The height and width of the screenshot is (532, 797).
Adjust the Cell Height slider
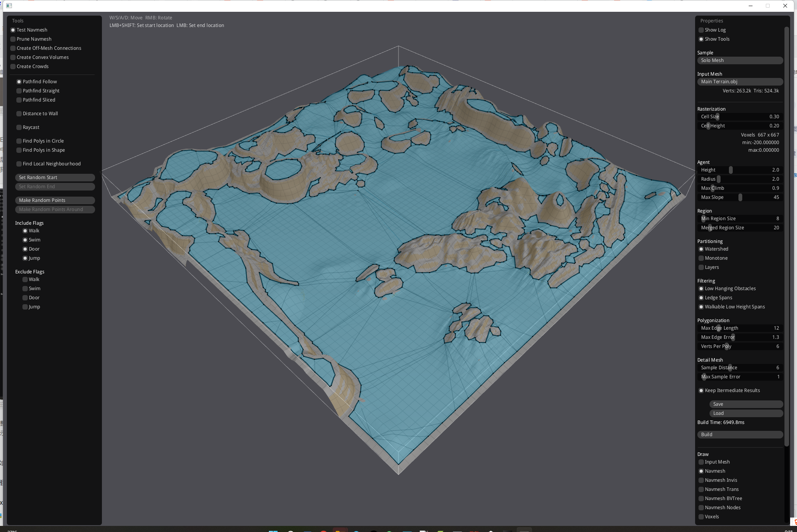(740, 126)
